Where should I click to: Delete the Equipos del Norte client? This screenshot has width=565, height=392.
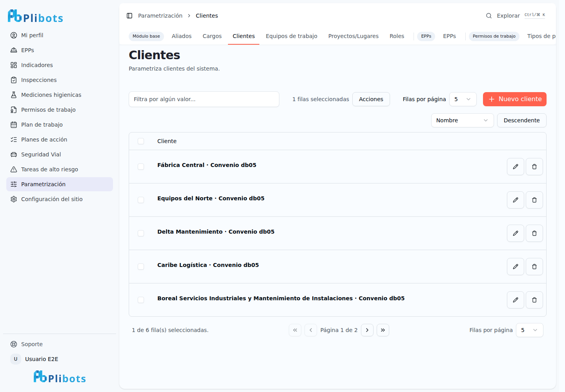pos(534,200)
